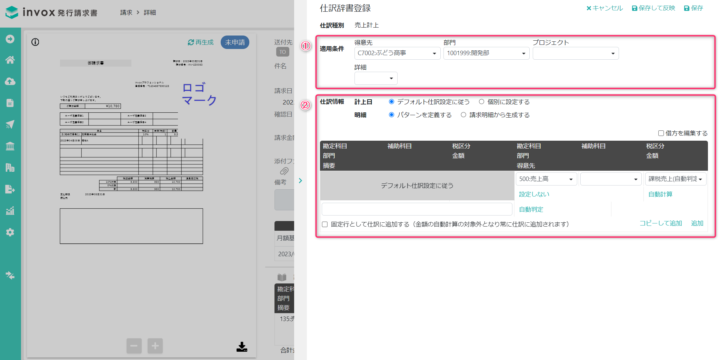
Task: Check 固定行として仕訳に追加する checkbox
Action: coord(325,224)
